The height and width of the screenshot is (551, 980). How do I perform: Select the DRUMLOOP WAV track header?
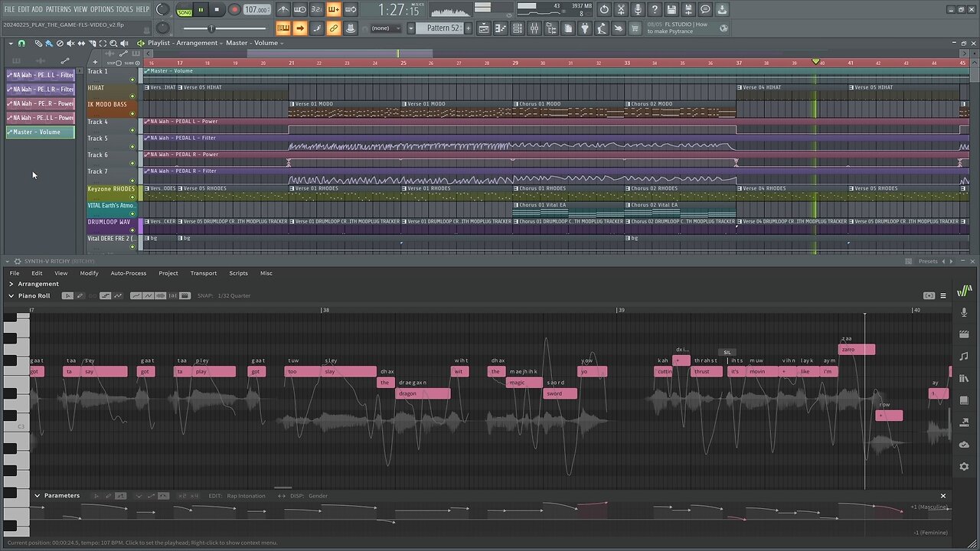pos(111,226)
